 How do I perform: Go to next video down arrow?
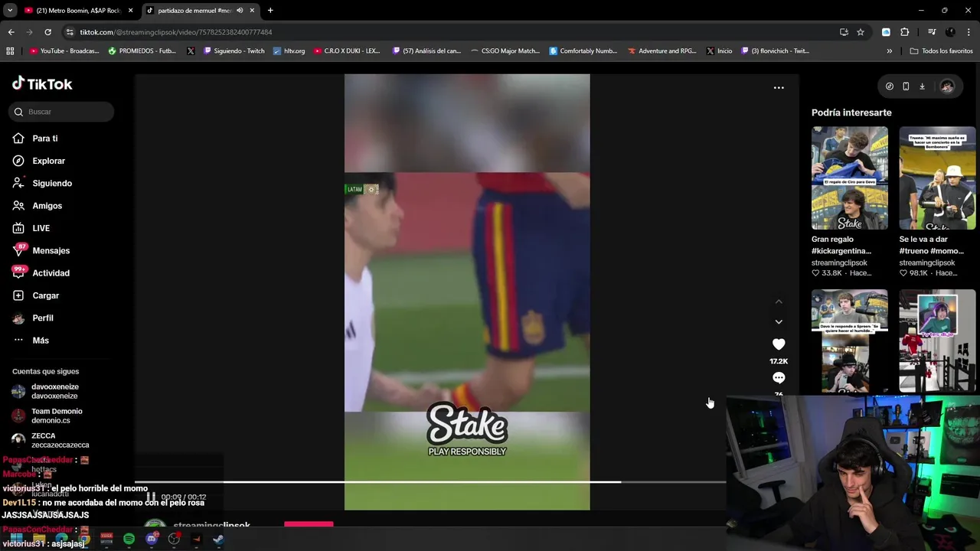tap(779, 321)
